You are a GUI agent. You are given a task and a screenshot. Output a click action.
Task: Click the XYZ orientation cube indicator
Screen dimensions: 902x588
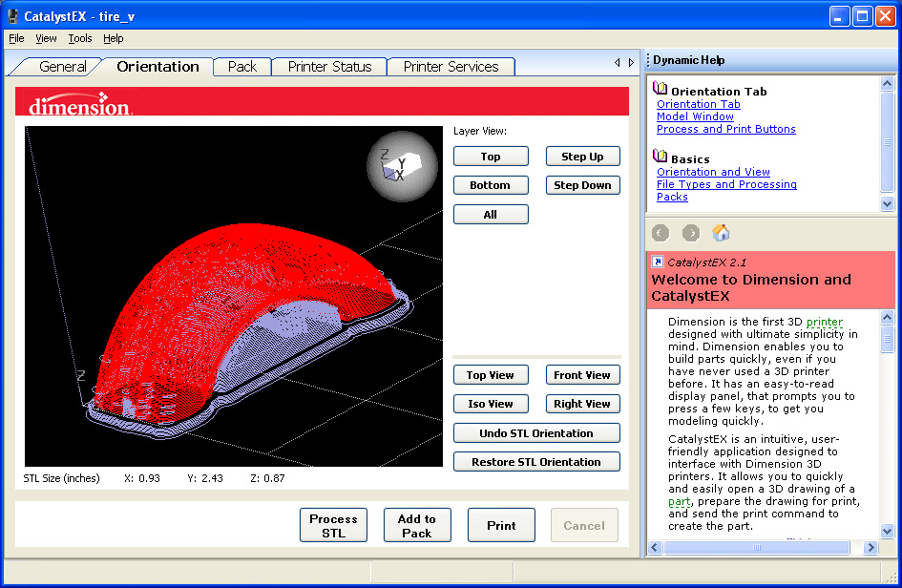402,166
